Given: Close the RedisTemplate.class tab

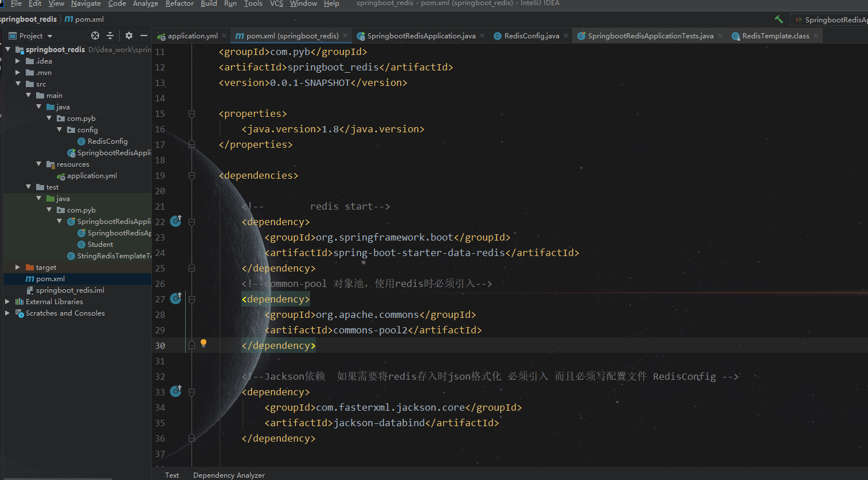Looking at the screenshot, I should click(816, 36).
